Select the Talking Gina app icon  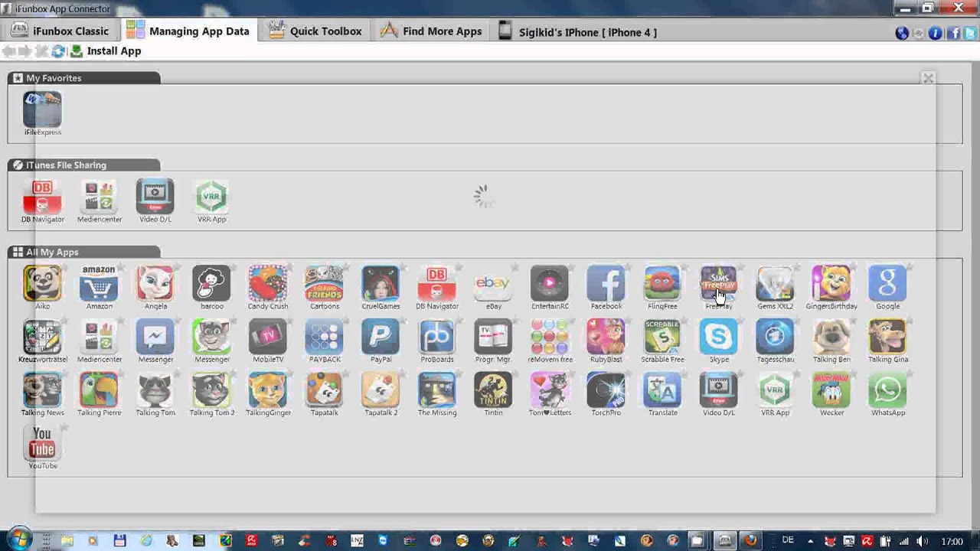887,337
